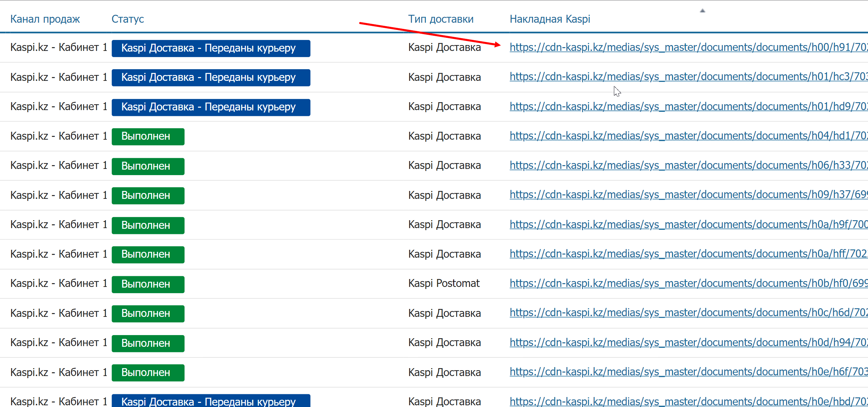Click the sort arrow above Накладная Kaspi
The image size is (868, 407).
(x=702, y=11)
